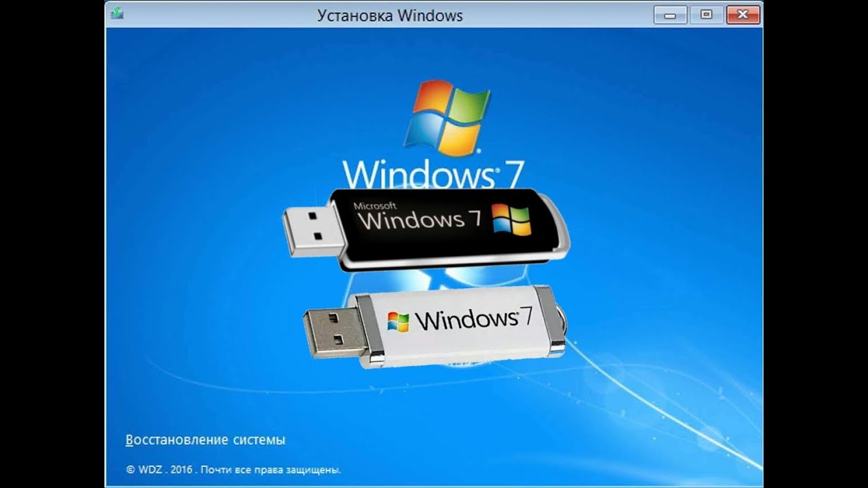Minimize the Установка Windows window
Image resolution: width=868 pixels, height=488 pixels.
coord(671,14)
